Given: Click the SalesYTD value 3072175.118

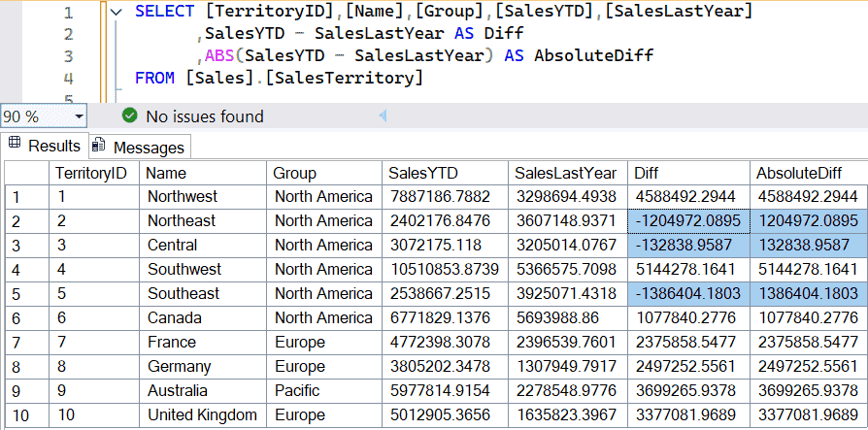Looking at the screenshot, I should tap(445, 246).
